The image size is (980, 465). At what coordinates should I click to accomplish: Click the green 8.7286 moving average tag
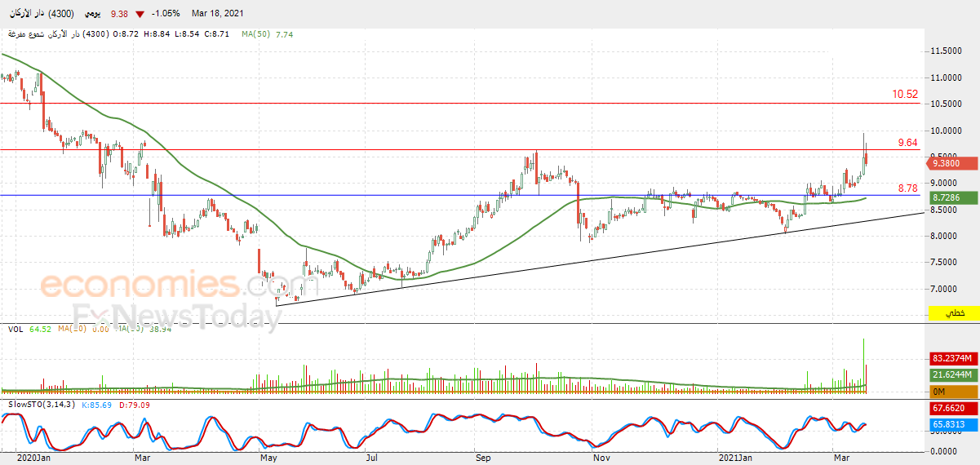[x=954, y=198]
